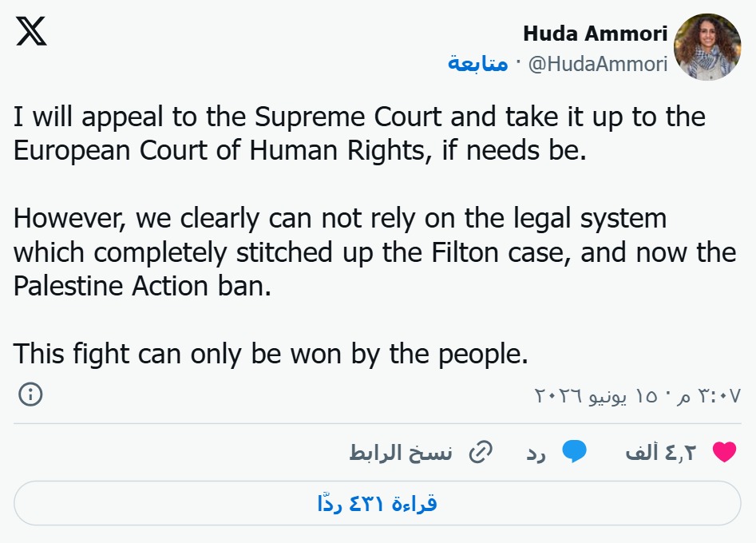Like the tweet with the pink heart icon

tap(724, 452)
